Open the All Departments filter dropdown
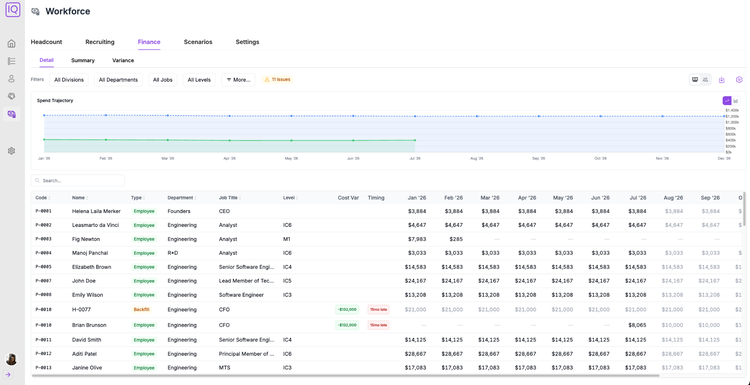Screen dimensions: 750x385 tap(118, 80)
